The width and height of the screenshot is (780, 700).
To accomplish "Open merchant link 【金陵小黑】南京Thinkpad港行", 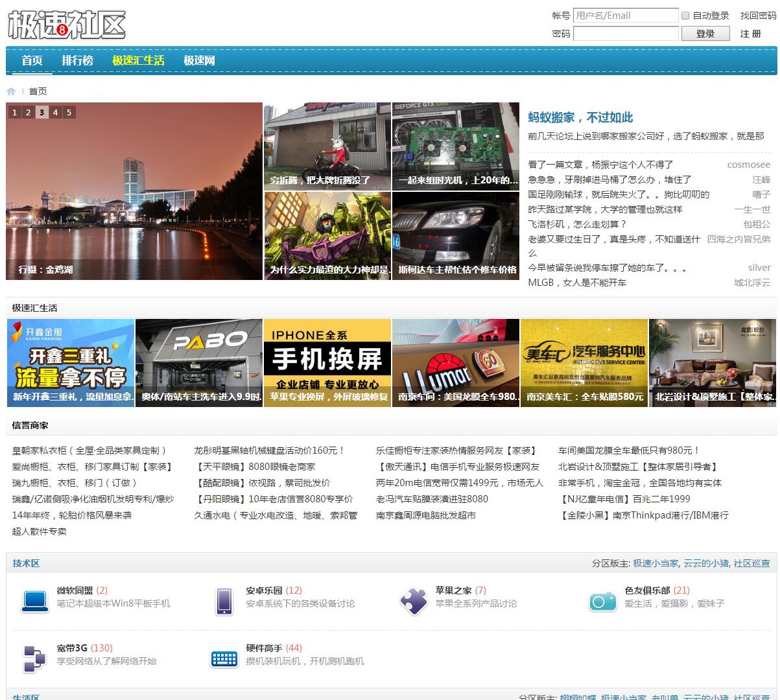I will (x=643, y=515).
